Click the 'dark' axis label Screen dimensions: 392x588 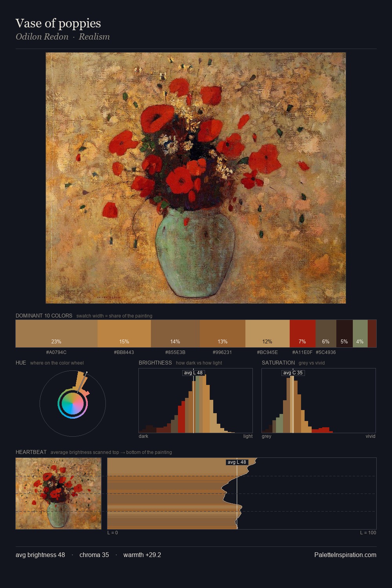point(143,436)
